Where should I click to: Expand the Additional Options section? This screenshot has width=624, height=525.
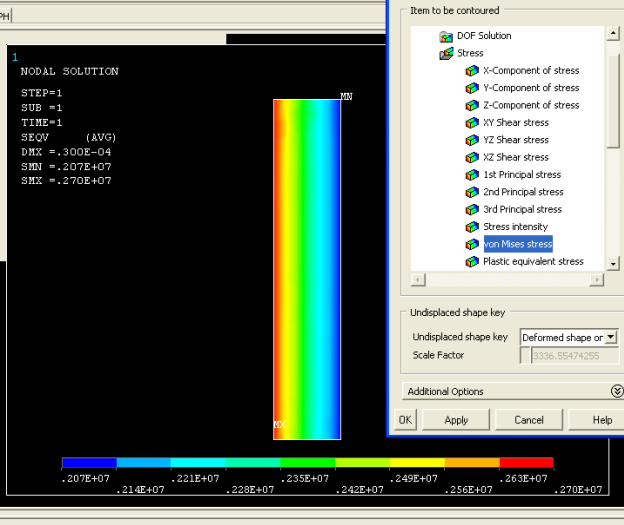coord(616,391)
